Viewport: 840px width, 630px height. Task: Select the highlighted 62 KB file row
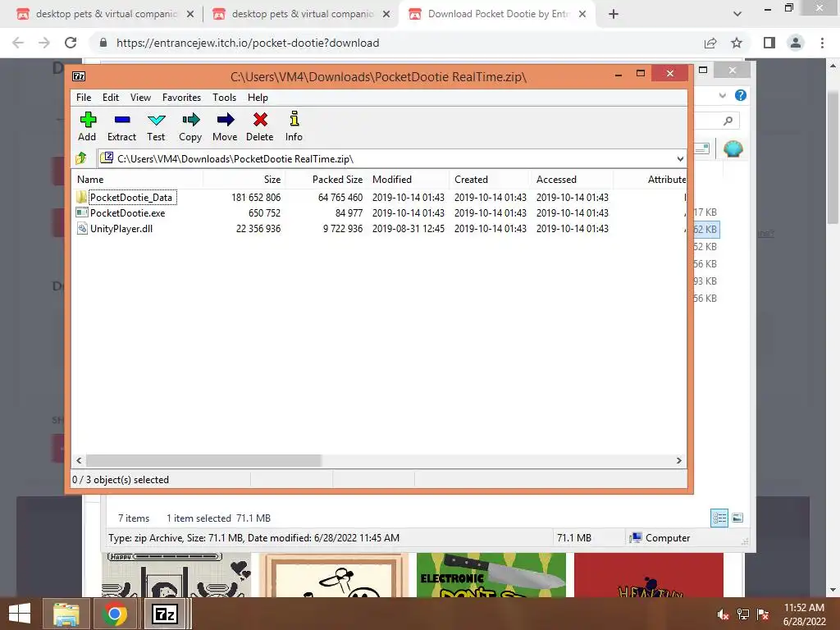coord(706,230)
